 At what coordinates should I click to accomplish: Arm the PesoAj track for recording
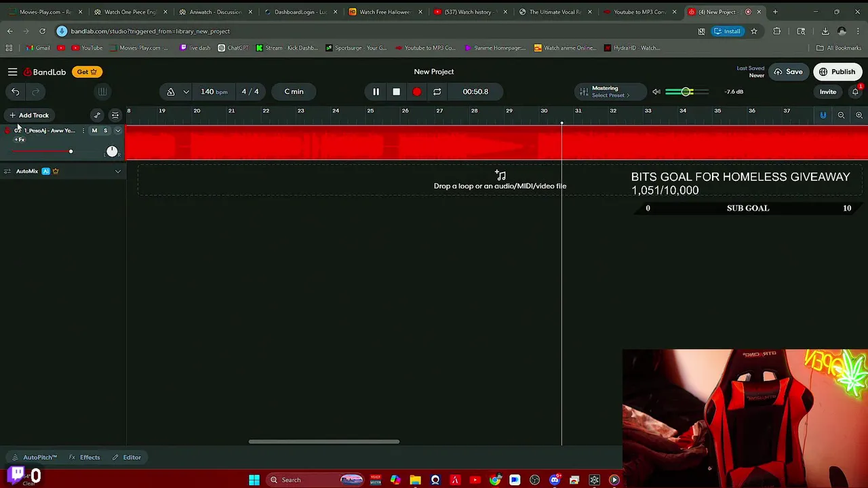tap(7, 130)
